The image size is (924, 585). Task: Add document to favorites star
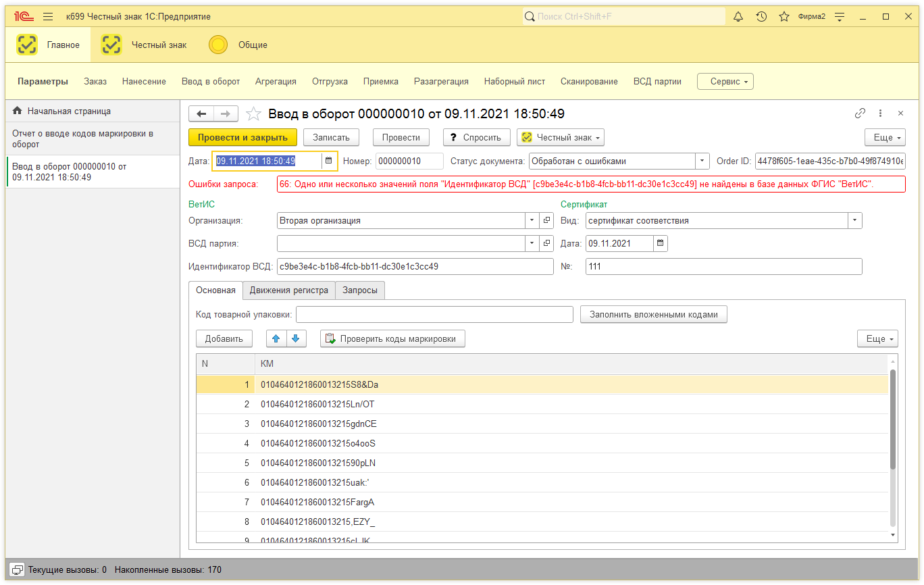click(x=253, y=113)
